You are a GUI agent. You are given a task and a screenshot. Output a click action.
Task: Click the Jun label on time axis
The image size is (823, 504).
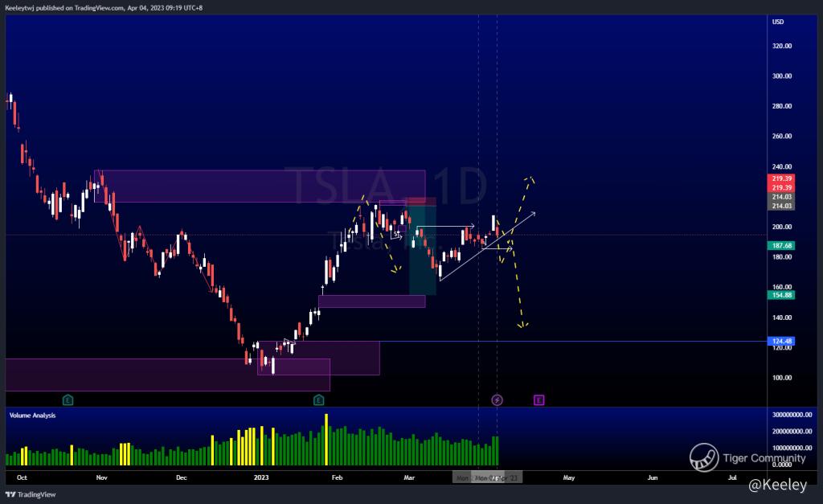pos(653,477)
